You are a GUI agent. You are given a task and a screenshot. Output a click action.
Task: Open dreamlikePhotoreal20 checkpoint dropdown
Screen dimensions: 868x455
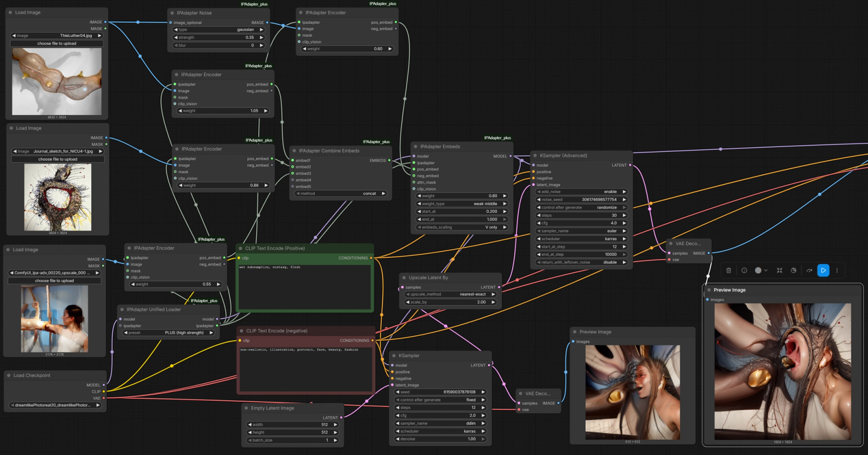click(55, 405)
